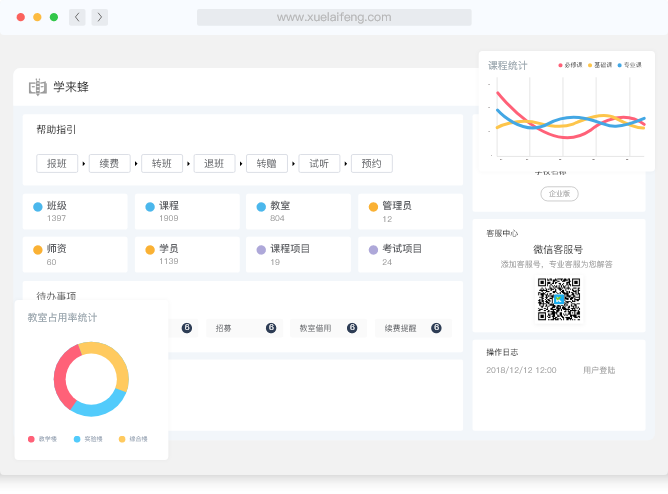Open the 课程 count of 1909
The image size is (668, 494).
click(169, 218)
